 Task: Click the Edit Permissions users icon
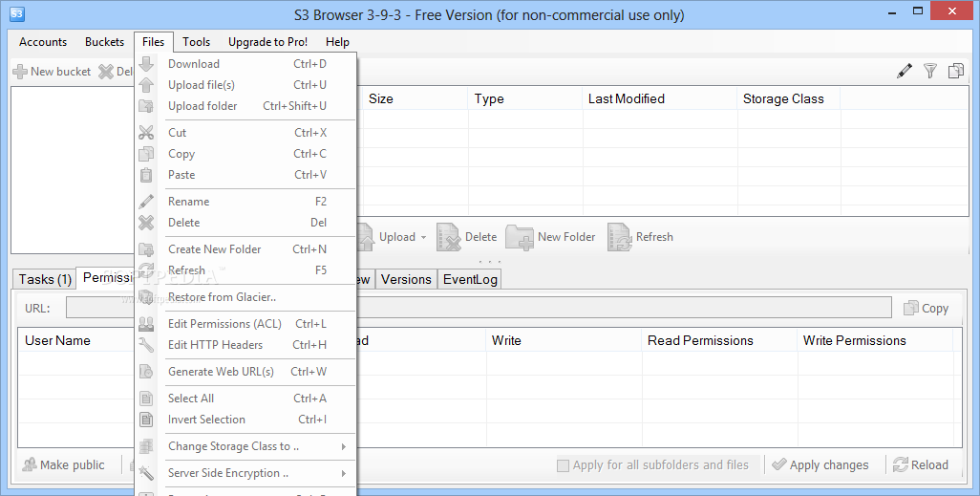146,324
